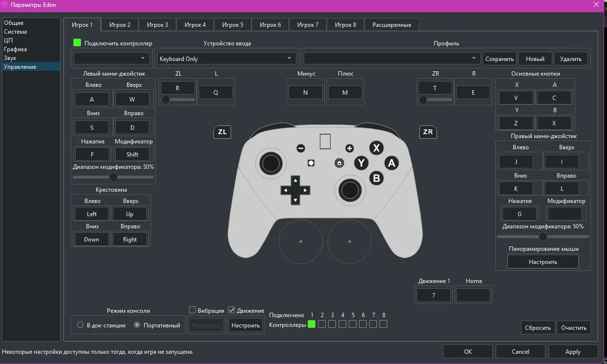Select В док-станции console mode
This screenshot has width=607, height=364.
(81, 325)
